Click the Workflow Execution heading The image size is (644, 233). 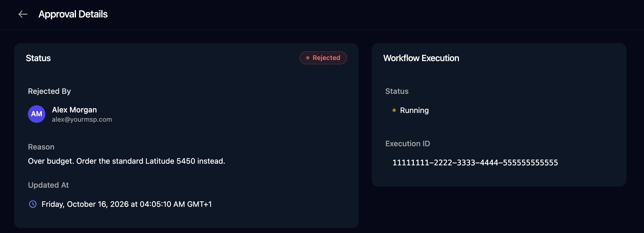tap(421, 58)
